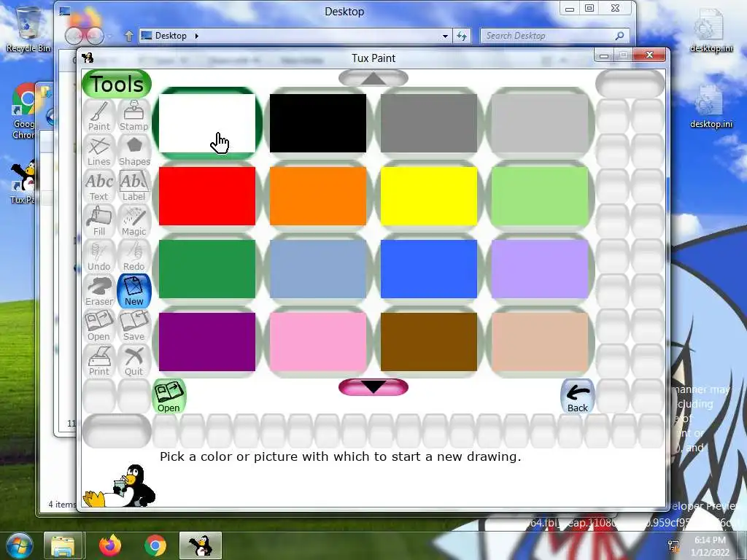The height and width of the screenshot is (560, 747).
Task: Click the Open book tool in sidebar
Action: click(x=99, y=327)
